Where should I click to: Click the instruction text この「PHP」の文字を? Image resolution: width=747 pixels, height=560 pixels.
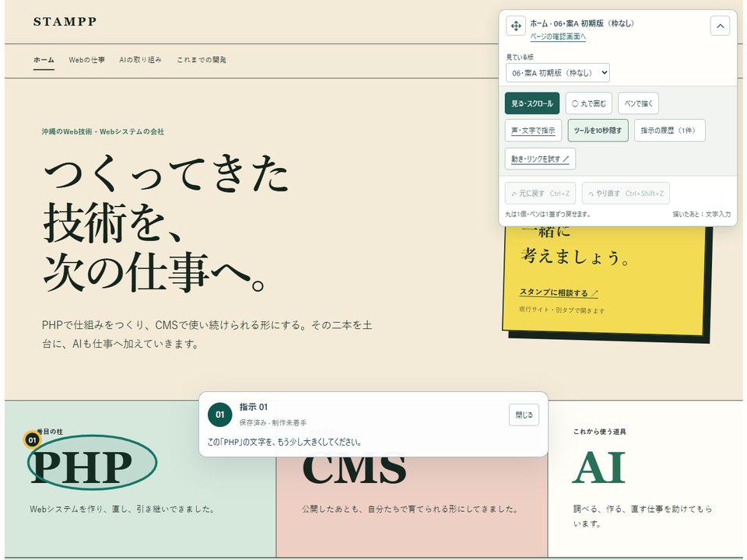point(285,442)
